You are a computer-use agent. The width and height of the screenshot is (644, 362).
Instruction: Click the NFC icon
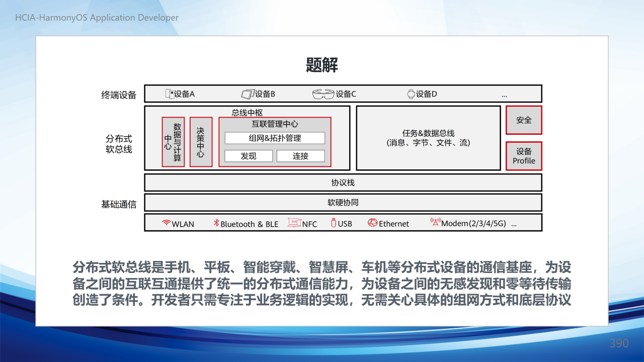pos(294,223)
